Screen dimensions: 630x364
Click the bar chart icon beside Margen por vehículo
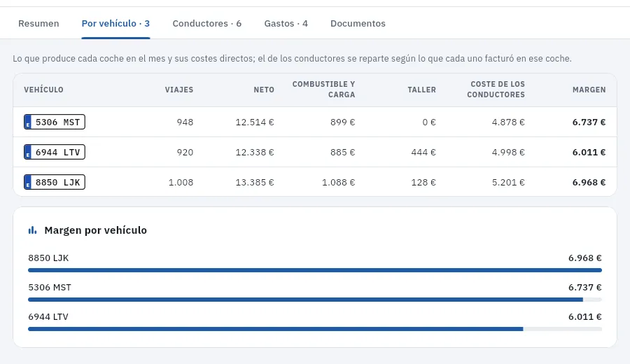coord(32,230)
